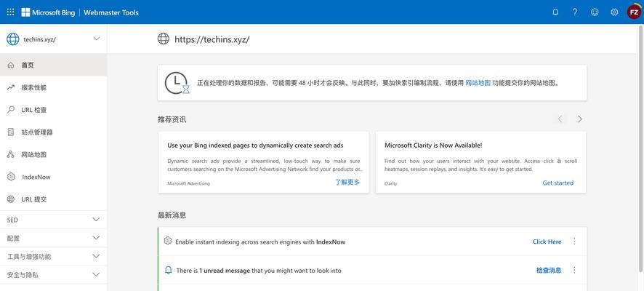Click the gear icon beside IndexNow in sidebar
This screenshot has height=291, width=644.
coord(11,177)
